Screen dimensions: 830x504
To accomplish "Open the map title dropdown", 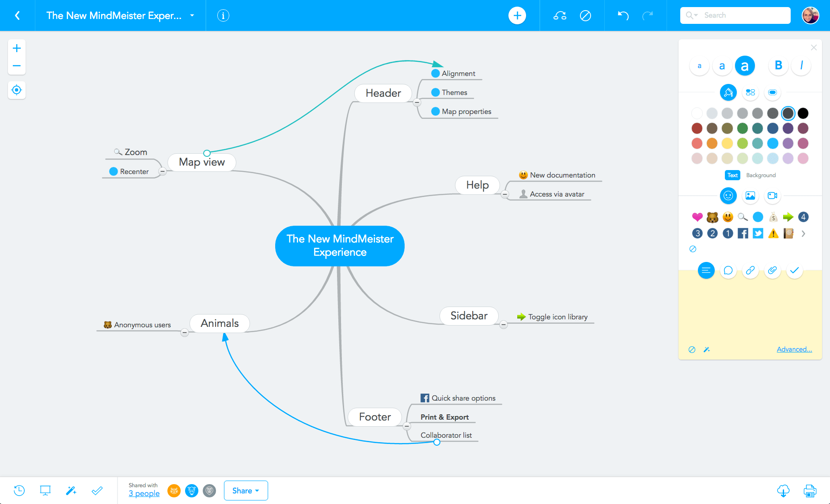I will tap(192, 15).
